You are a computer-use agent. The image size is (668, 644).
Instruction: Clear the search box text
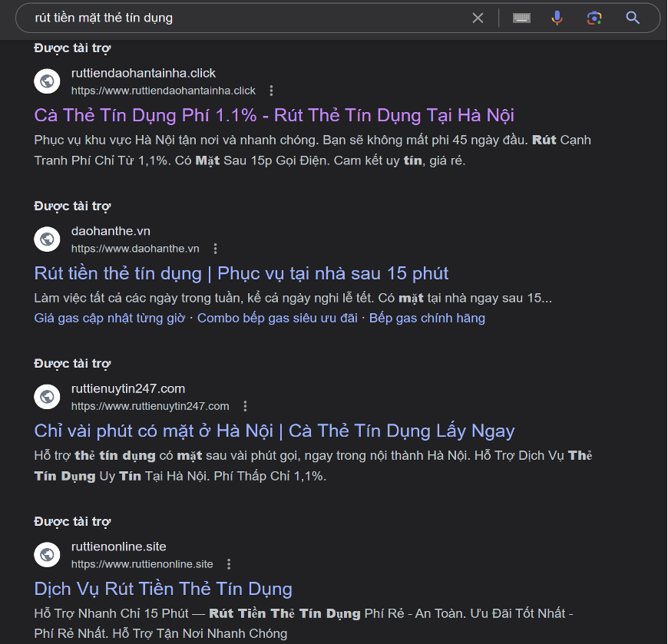pos(478,18)
